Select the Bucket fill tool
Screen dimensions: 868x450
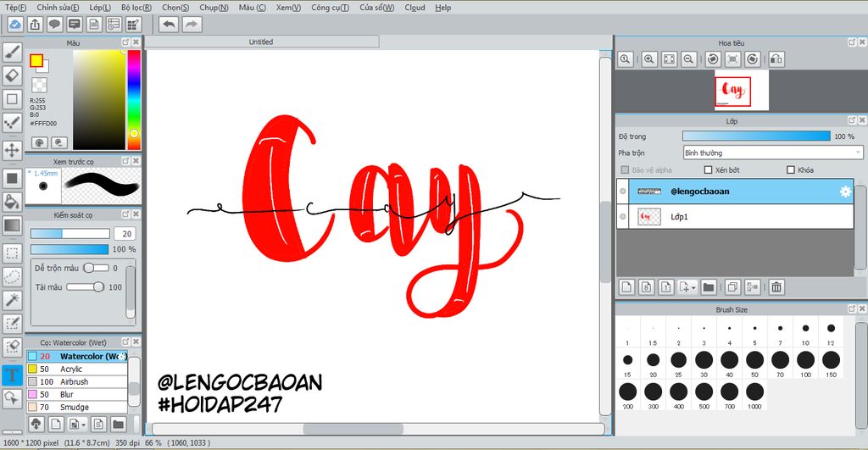(x=12, y=202)
